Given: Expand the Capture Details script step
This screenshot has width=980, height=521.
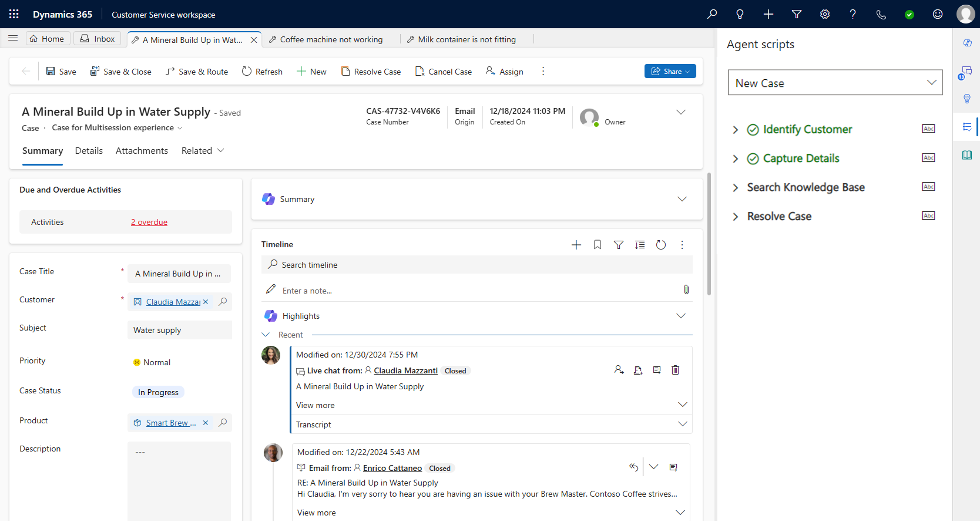Looking at the screenshot, I should pyautogui.click(x=735, y=158).
